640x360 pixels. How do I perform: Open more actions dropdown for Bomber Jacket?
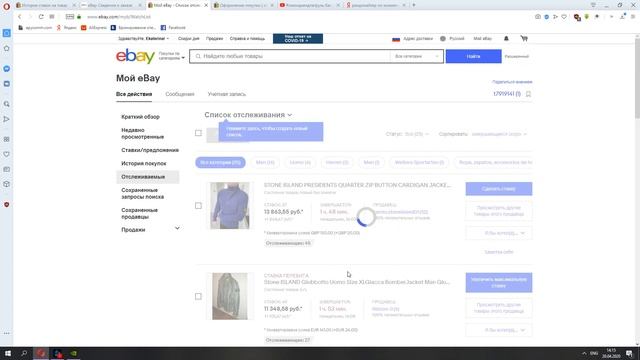click(x=499, y=330)
